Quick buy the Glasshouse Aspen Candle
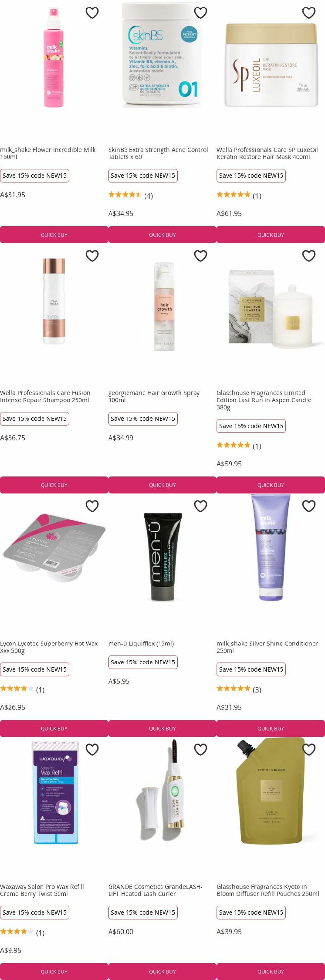Image resolution: width=325 pixels, height=980 pixels. point(271,485)
